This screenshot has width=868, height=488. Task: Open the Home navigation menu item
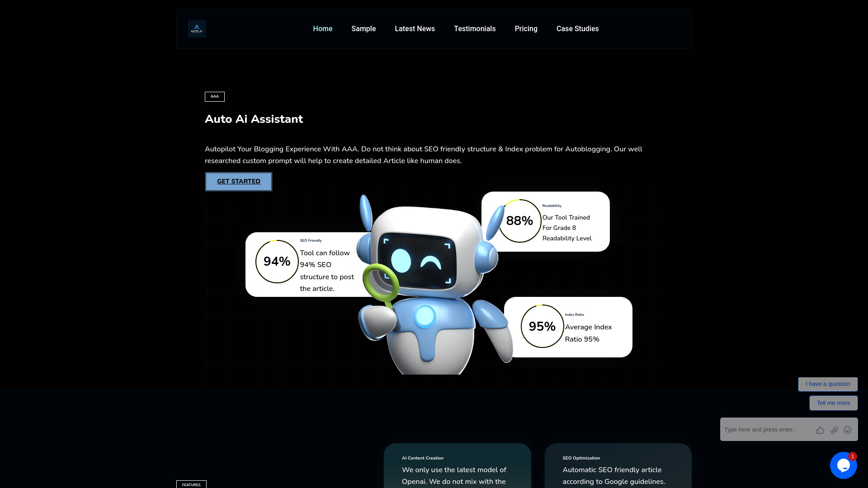tap(322, 28)
